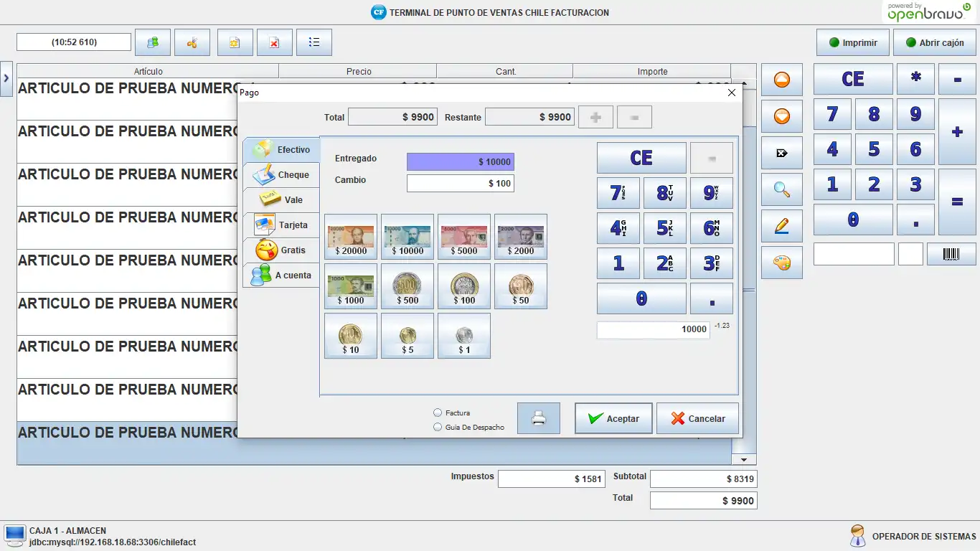
Task: Select the $ 100 coin
Action: pos(464,286)
